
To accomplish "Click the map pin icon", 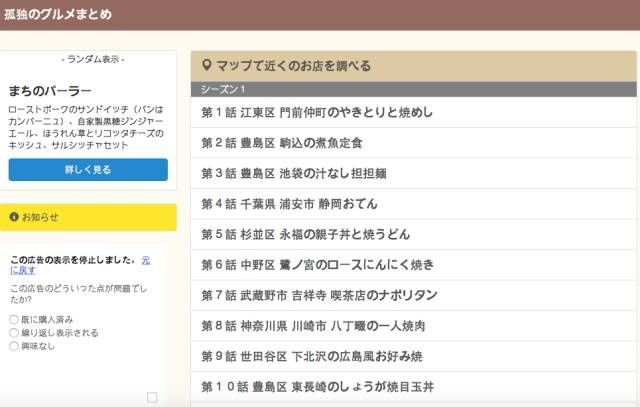I will [x=207, y=65].
